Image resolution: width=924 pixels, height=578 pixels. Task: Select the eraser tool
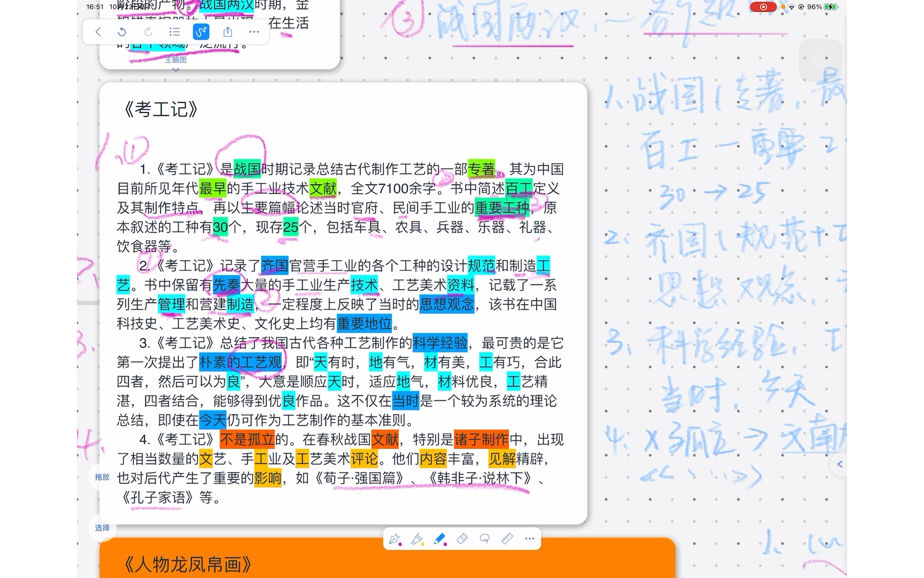tap(462, 539)
